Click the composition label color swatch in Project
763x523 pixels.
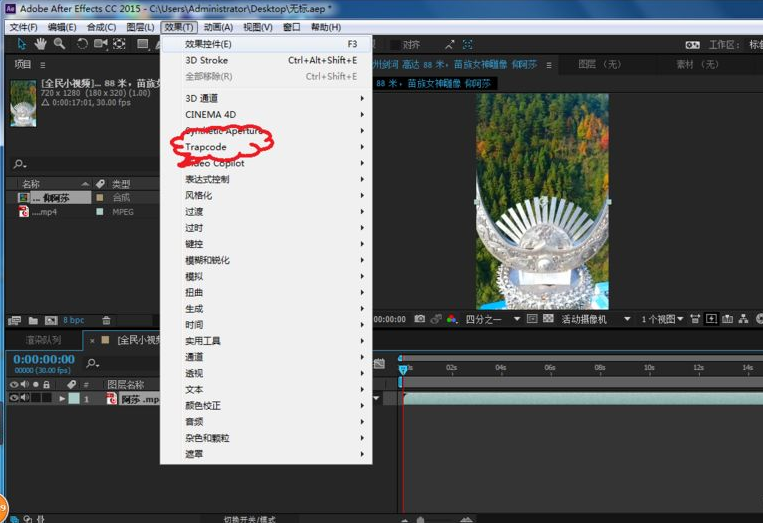click(100, 198)
